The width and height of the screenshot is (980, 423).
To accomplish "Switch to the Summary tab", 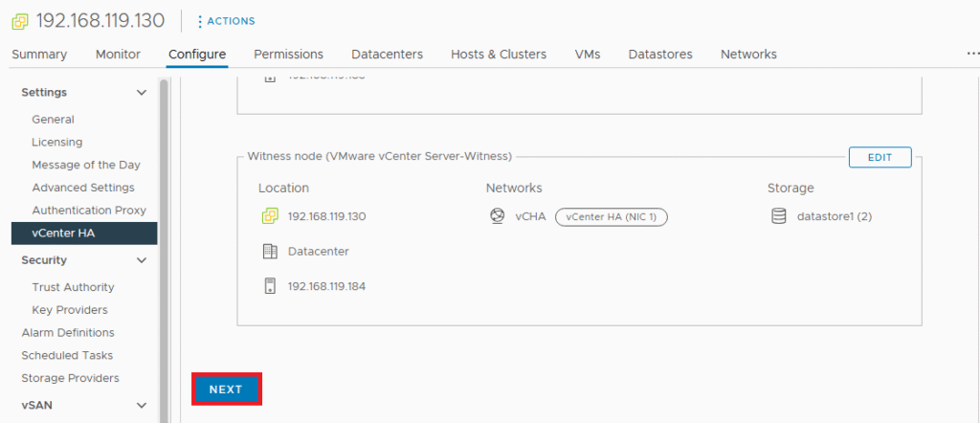I will [39, 55].
